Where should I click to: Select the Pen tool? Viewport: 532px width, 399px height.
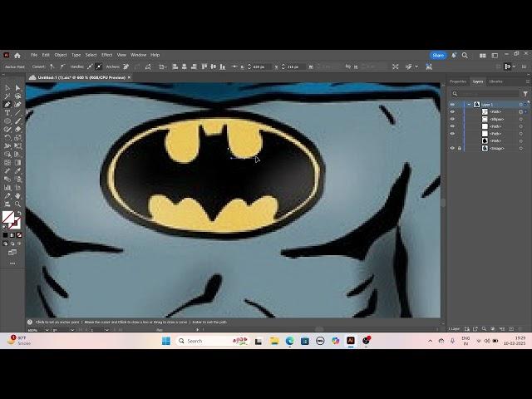[x=7, y=105]
